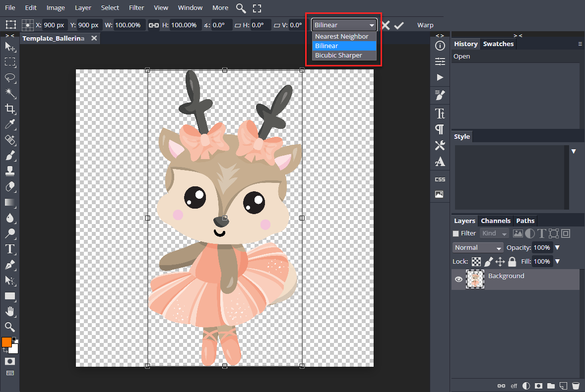Open the Normal blend mode dropdown

[x=478, y=247]
